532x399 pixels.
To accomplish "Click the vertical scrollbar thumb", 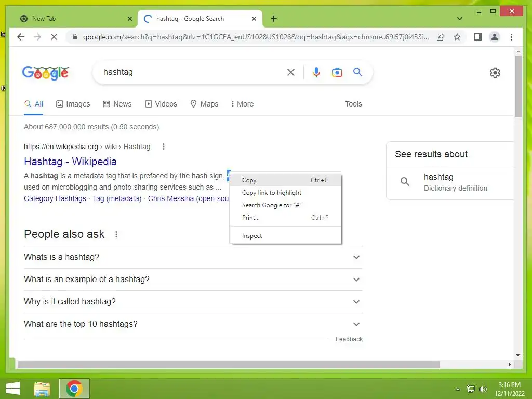I will tap(518, 86).
